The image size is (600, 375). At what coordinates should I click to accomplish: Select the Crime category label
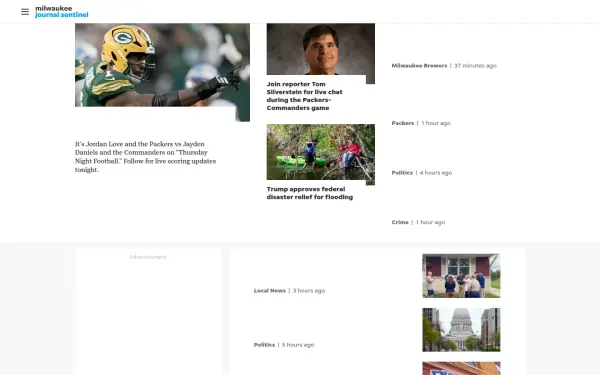pos(400,222)
